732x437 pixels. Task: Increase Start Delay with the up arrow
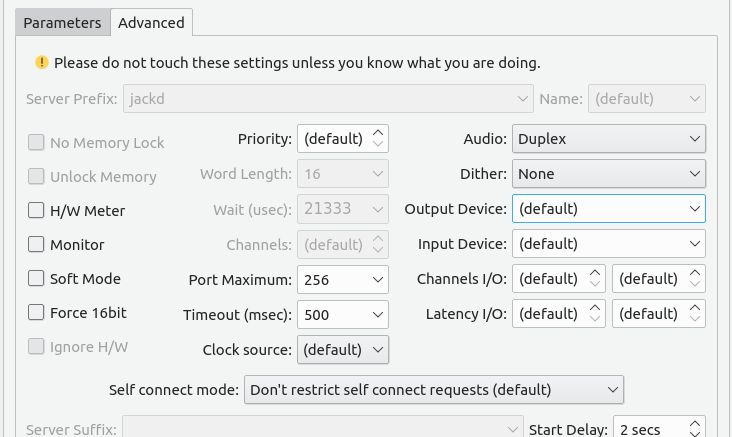click(695, 424)
